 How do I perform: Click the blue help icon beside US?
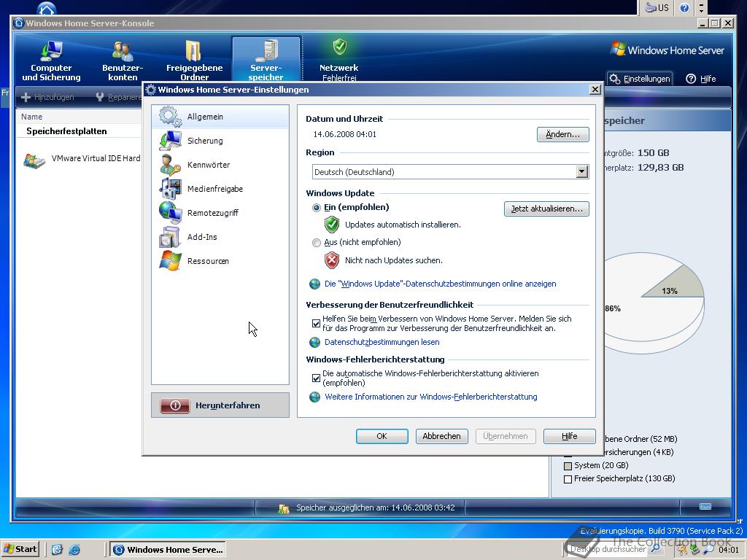tap(684, 7)
